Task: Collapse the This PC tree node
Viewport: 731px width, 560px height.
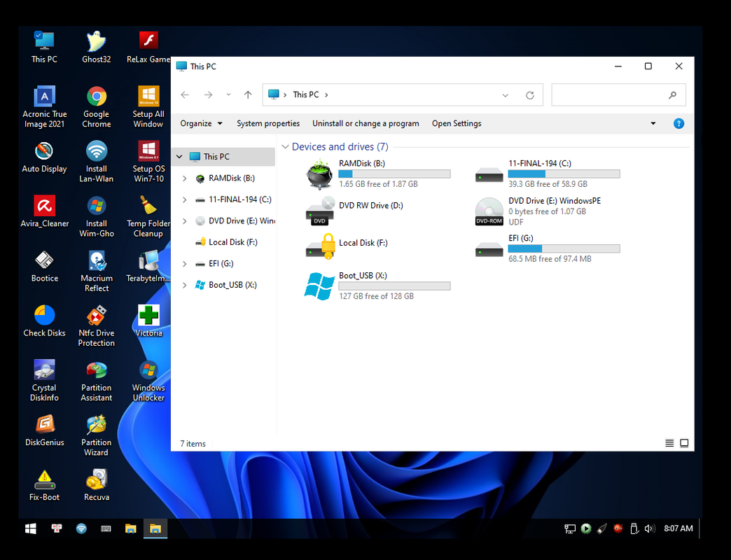Action: coord(179,157)
